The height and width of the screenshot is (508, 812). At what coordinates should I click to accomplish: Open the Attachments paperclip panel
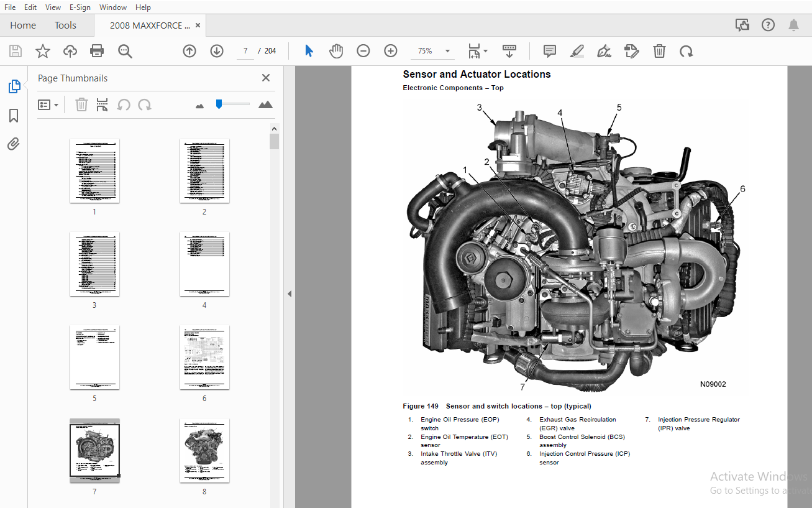click(14, 144)
